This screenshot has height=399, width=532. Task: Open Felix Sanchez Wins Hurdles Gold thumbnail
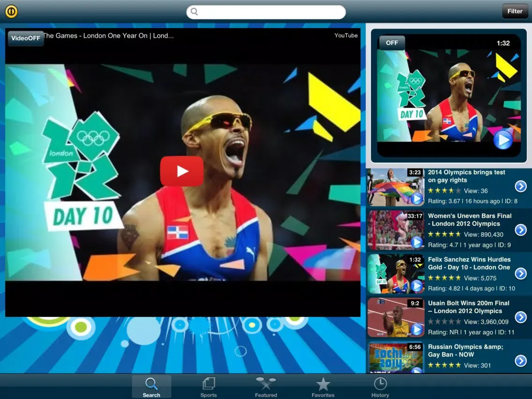tap(396, 274)
